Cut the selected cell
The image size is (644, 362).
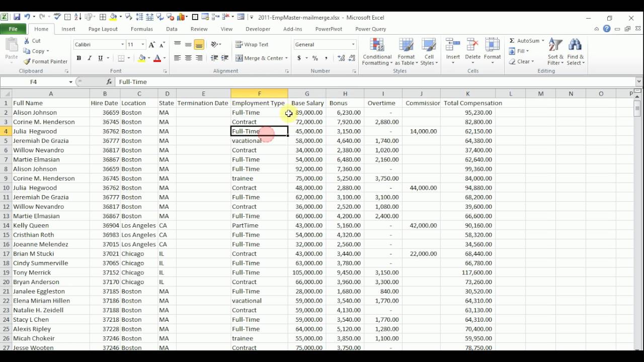(x=32, y=41)
